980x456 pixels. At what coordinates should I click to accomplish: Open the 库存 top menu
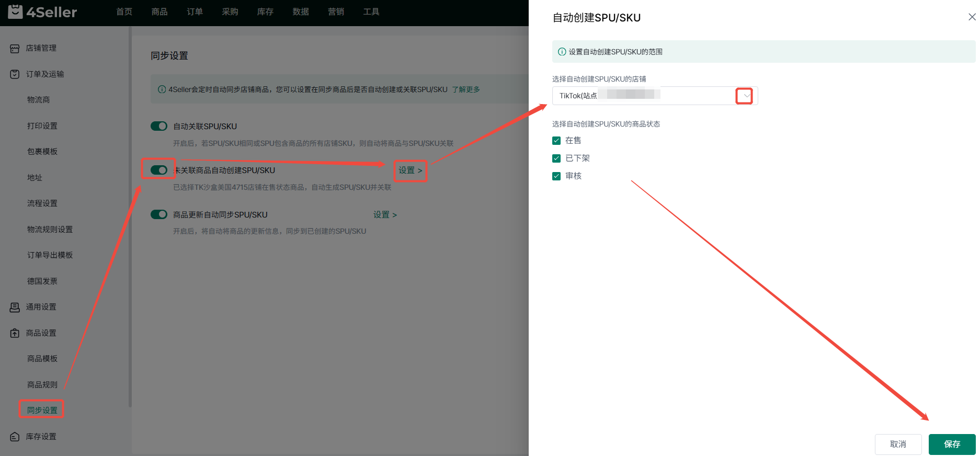point(266,12)
